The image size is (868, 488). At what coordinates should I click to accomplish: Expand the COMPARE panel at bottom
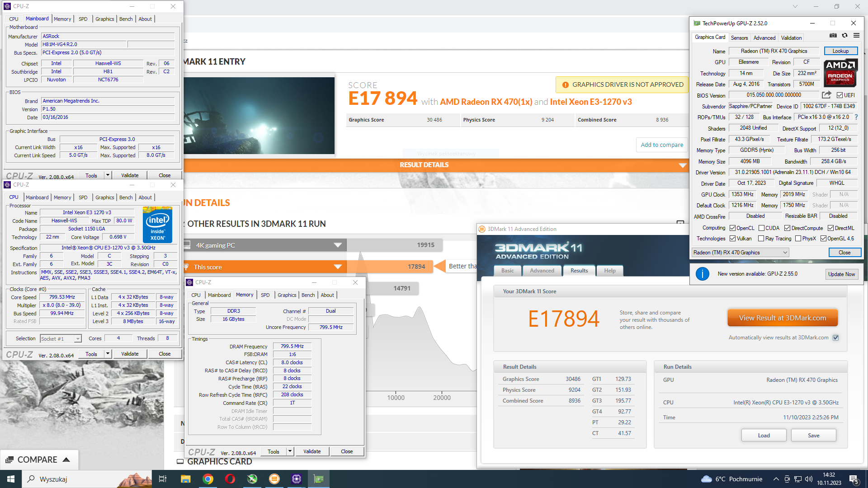click(x=39, y=460)
